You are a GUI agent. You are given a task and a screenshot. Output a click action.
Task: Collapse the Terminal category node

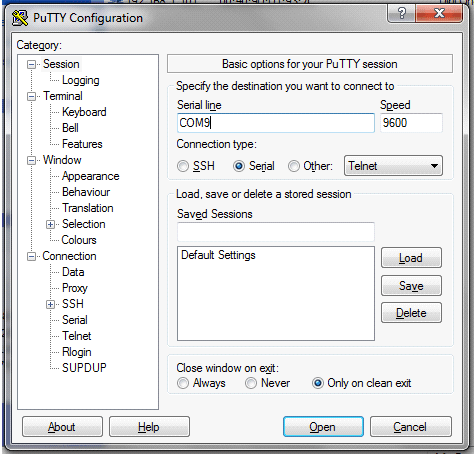[31, 97]
